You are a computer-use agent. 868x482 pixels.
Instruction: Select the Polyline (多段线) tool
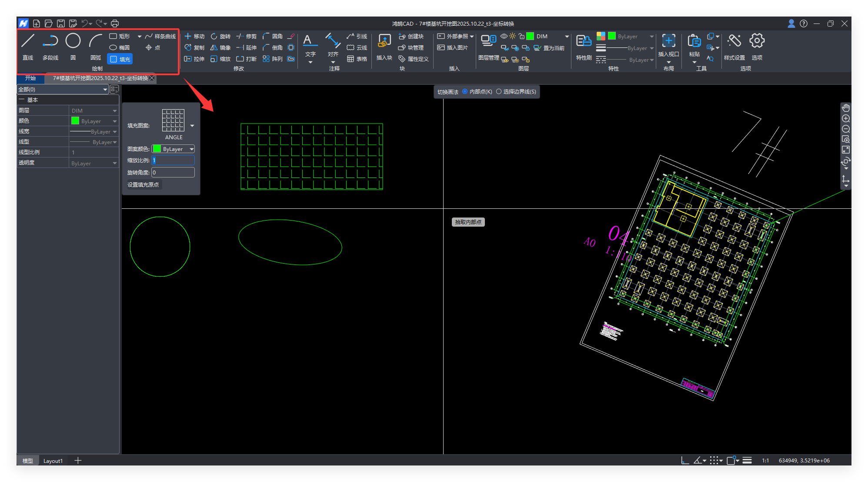click(50, 41)
